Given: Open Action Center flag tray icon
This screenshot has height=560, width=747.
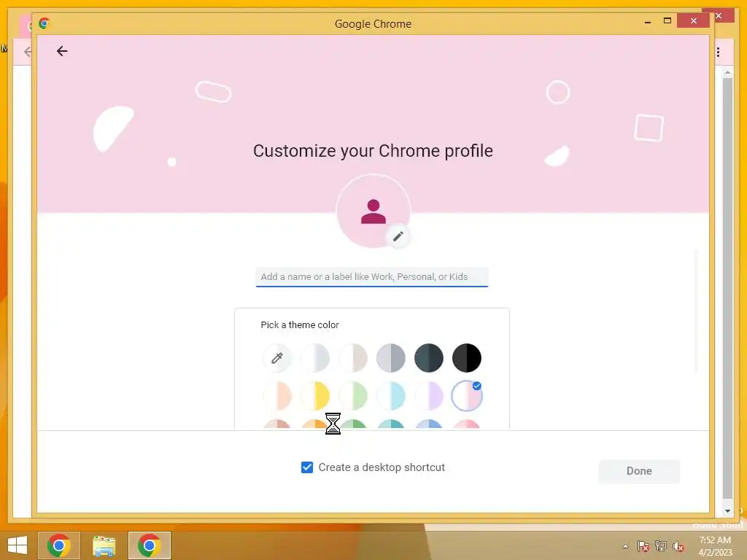Looking at the screenshot, I should click(643, 546).
